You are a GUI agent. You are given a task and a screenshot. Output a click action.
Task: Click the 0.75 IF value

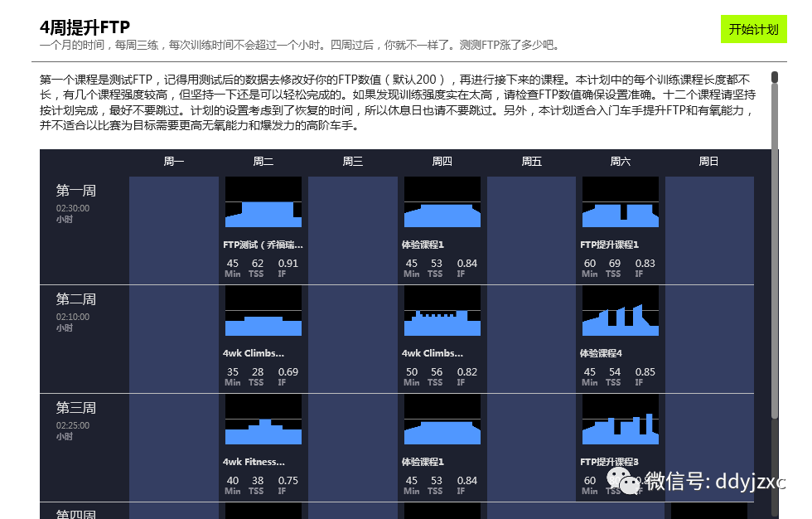click(x=288, y=481)
